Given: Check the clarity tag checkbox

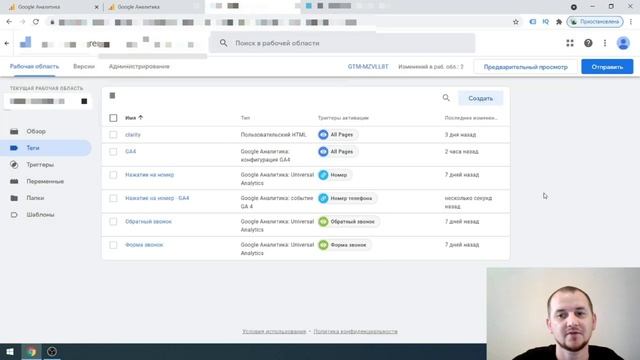Looking at the screenshot, I should pos(113,135).
